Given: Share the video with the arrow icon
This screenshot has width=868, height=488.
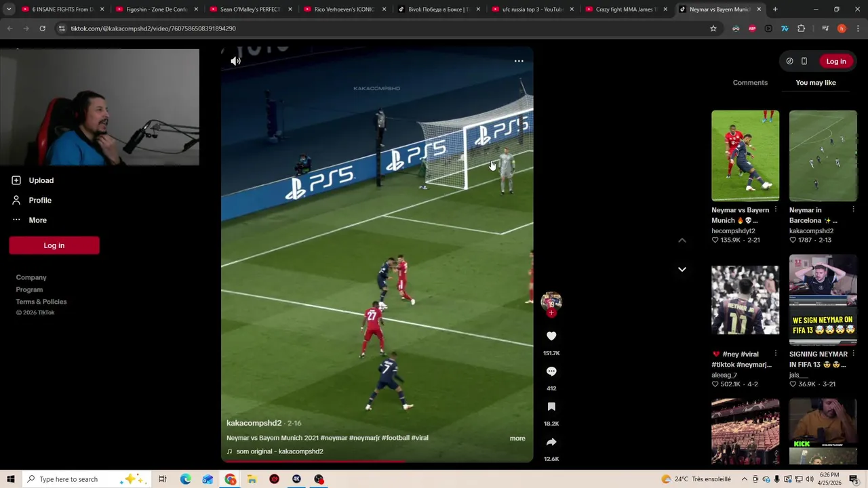Looking at the screenshot, I should [551, 442].
